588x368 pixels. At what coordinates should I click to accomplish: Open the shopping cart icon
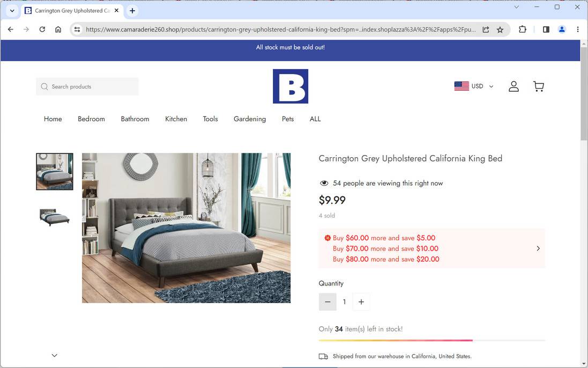[539, 86]
